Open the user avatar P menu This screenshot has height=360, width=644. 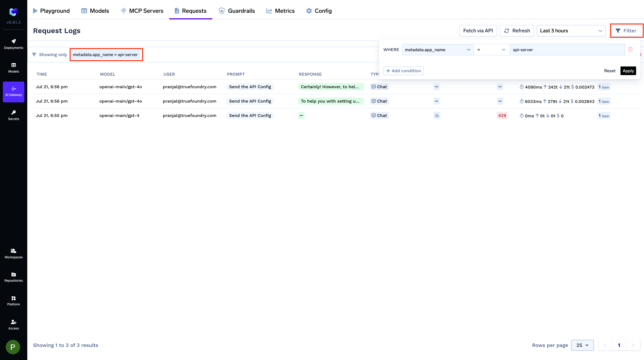[x=13, y=347]
